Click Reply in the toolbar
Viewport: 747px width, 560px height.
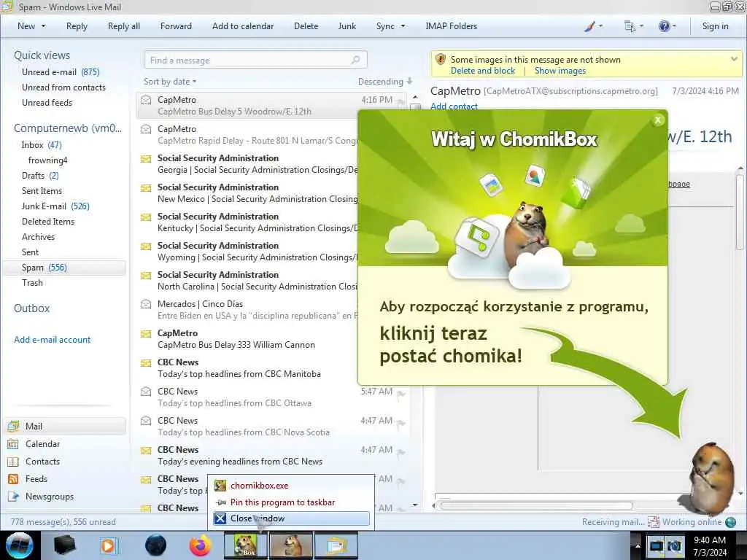pos(77,26)
